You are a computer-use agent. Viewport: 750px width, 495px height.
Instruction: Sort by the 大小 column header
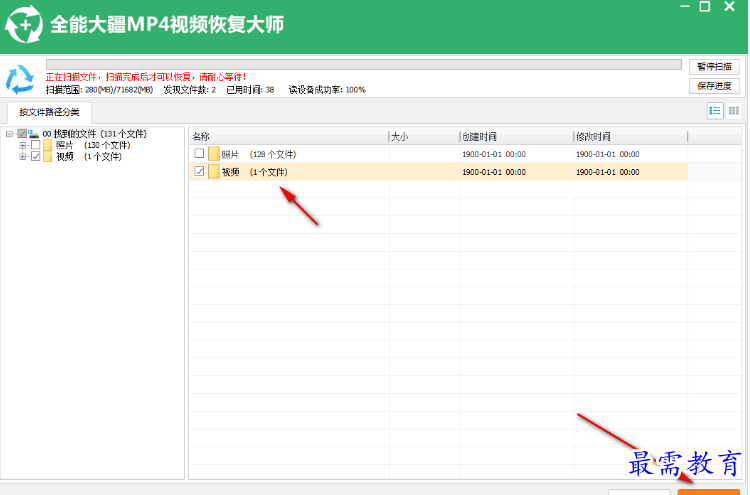(425, 137)
